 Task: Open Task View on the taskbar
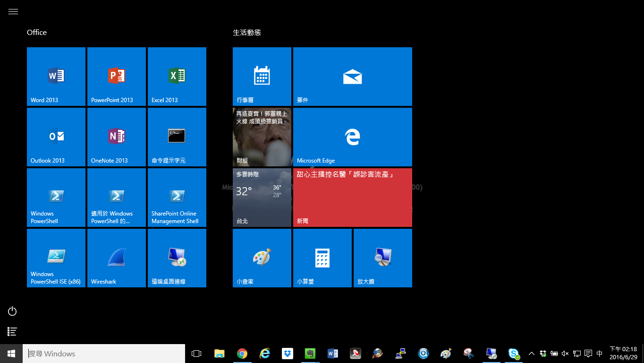pyautogui.click(x=196, y=354)
